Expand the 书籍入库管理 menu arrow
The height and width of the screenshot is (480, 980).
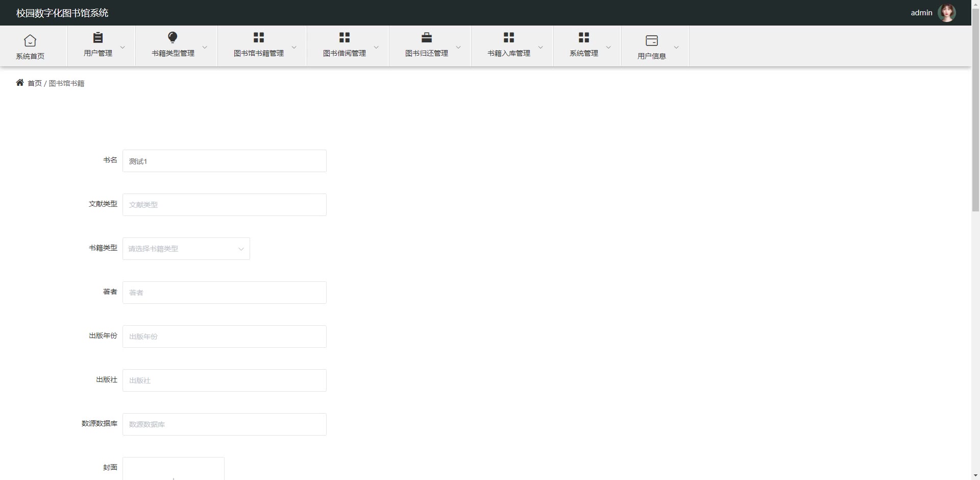click(541, 47)
